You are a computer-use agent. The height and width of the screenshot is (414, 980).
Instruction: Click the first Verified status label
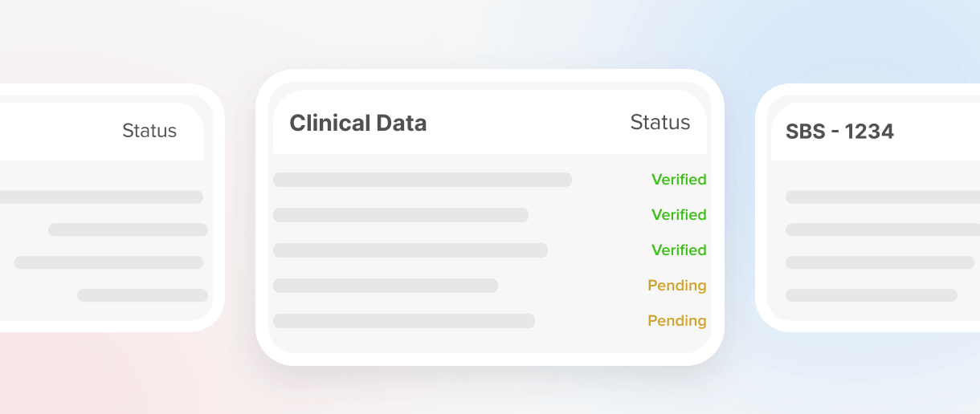[x=679, y=180]
